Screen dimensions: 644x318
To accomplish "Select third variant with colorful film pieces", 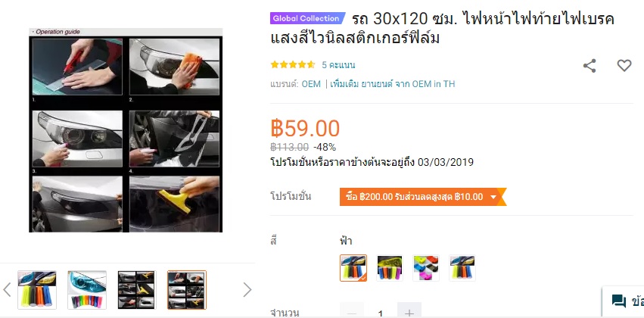I will (x=426, y=268).
